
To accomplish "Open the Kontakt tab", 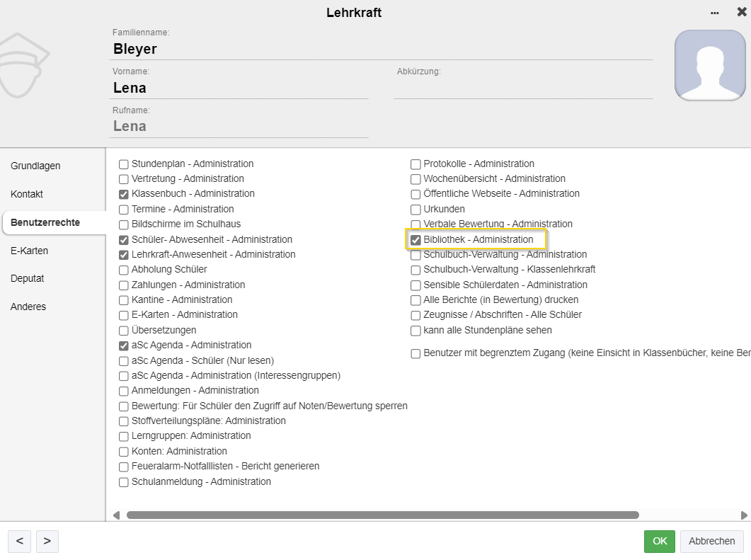I will tap(27, 194).
